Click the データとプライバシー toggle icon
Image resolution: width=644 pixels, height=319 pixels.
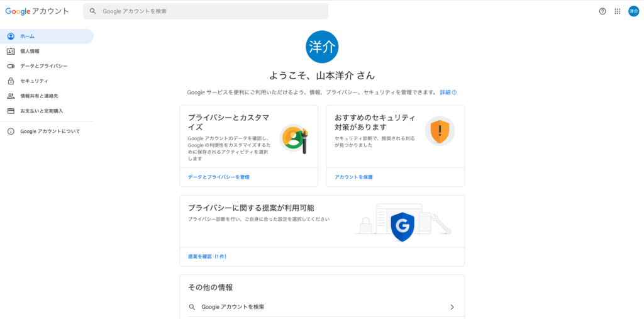[11, 66]
